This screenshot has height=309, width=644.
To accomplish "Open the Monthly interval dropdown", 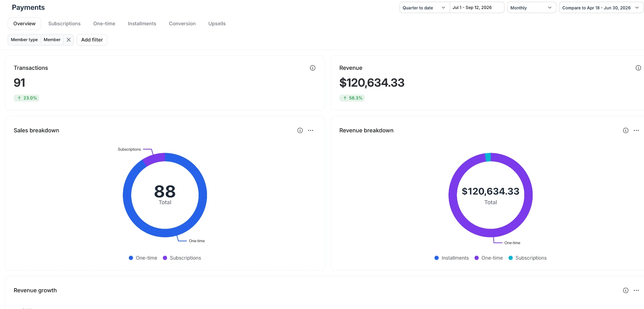I will pyautogui.click(x=532, y=8).
